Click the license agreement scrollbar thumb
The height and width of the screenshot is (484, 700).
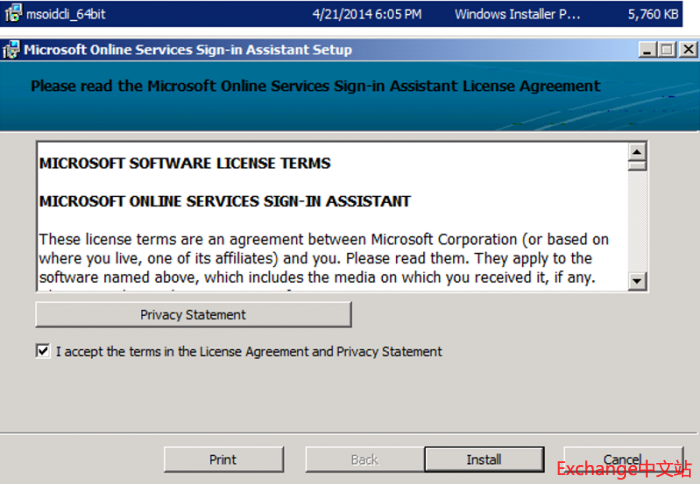coord(636,166)
